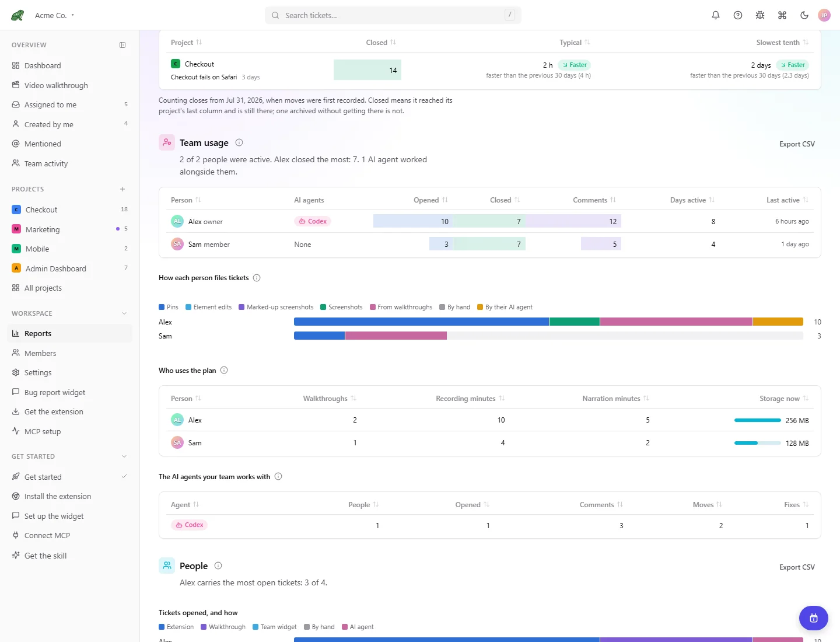Open the Acme Co. workspace switcher

(x=55, y=15)
